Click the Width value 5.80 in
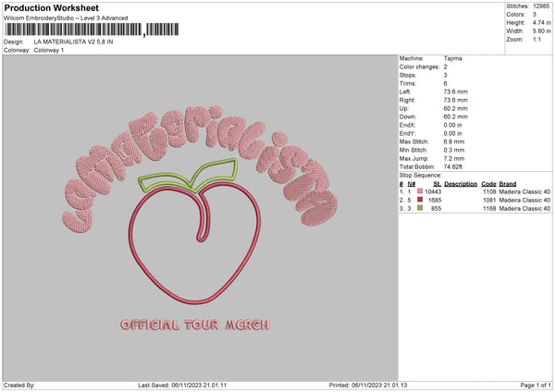The height and width of the screenshot is (392, 555). pyautogui.click(x=541, y=31)
